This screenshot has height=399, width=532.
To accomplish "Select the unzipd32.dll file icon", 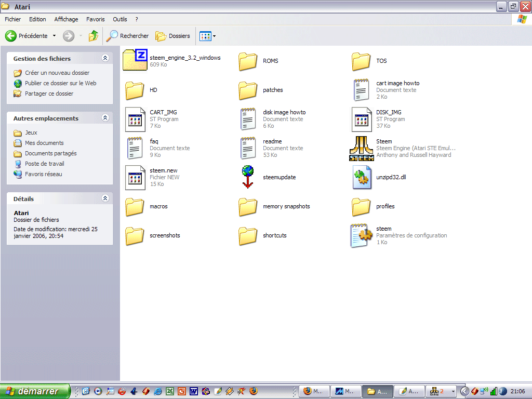I will coord(362,177).
